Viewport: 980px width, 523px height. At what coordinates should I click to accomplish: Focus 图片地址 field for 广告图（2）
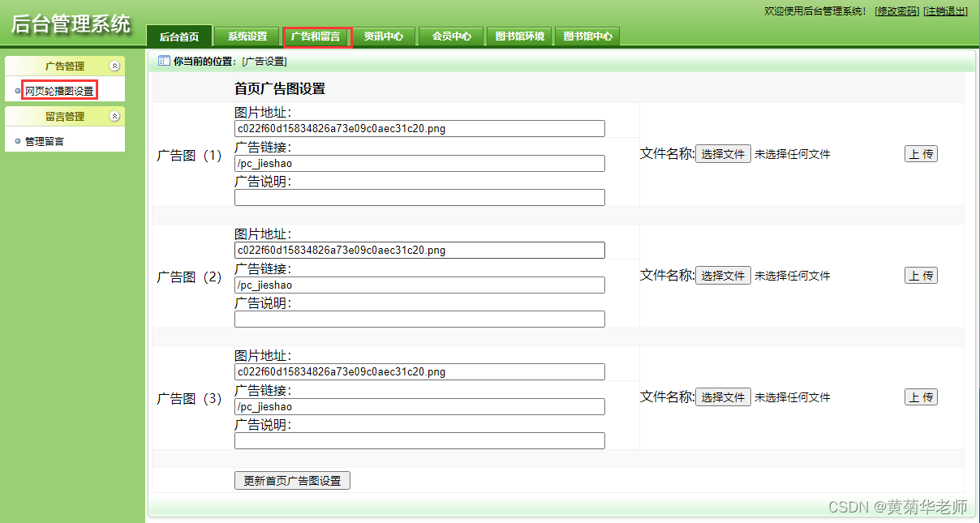(x=419, y=251)
